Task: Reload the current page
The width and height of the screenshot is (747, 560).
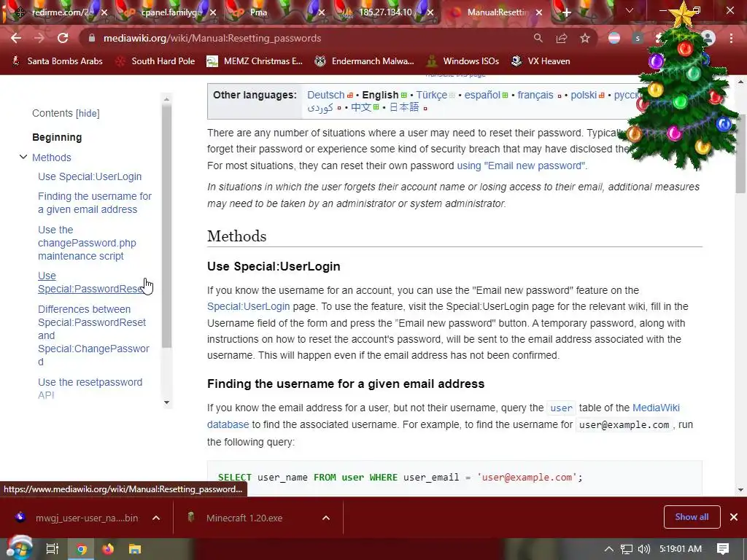Action: pos(63,38)
